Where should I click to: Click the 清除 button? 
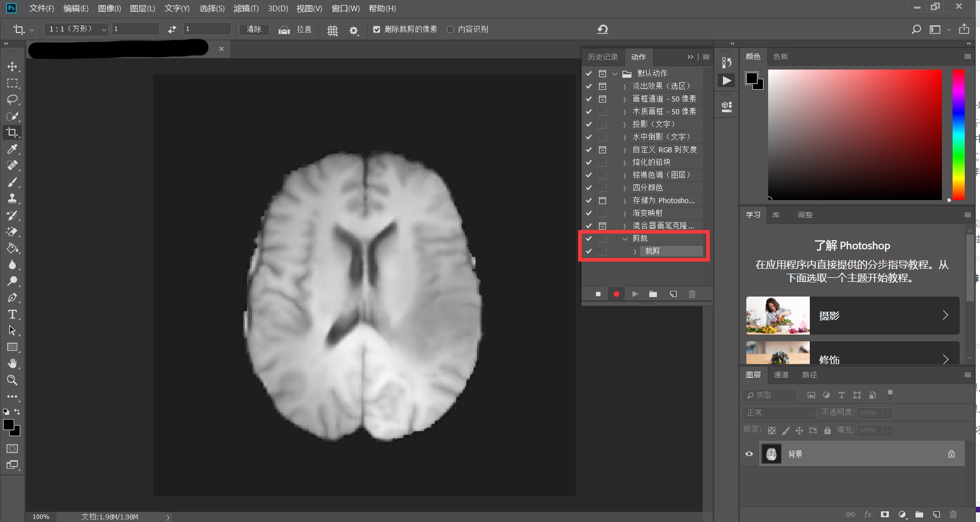254,29
